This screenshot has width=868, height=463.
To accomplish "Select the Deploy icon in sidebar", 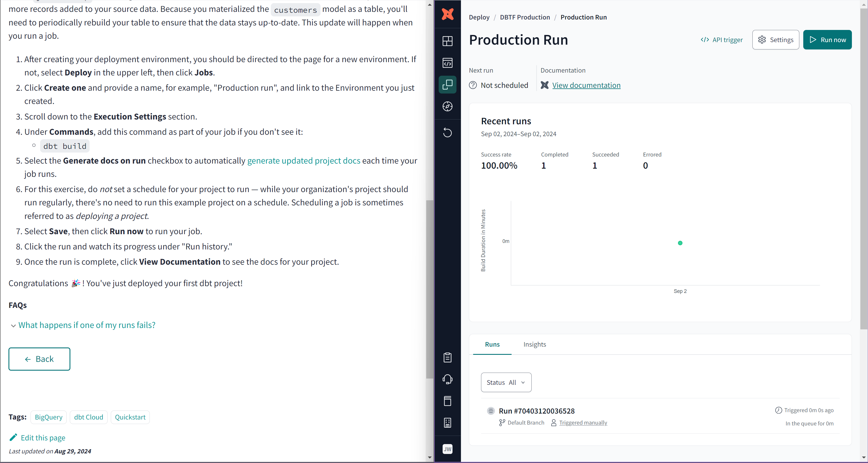I will pyautogui.click(x=447, y=84).
